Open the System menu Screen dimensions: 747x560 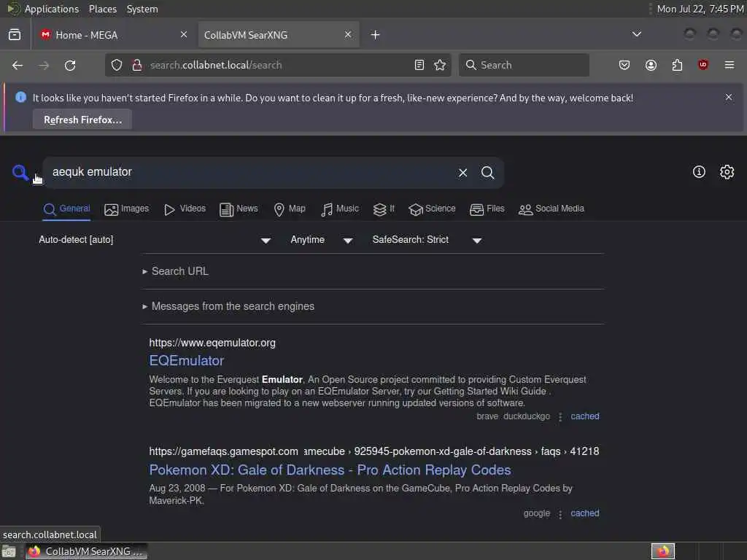coord(142,9)
